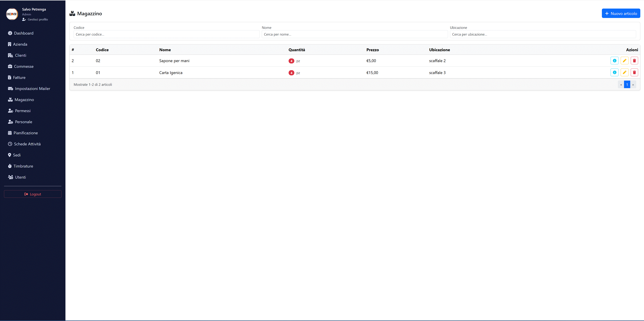644x321 pixels.
Task: Click the red quantity badge for Sapone
Action: click(291, 61)
